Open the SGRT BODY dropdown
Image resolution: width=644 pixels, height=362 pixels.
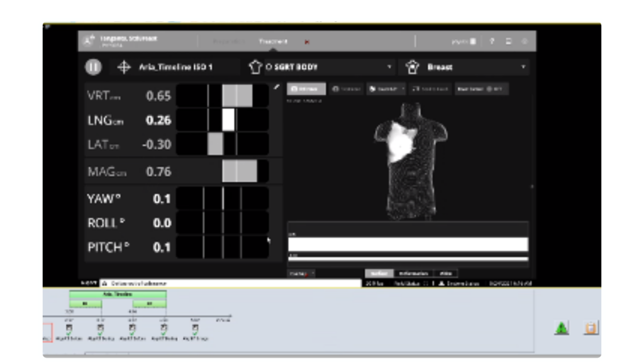[390, 67]
